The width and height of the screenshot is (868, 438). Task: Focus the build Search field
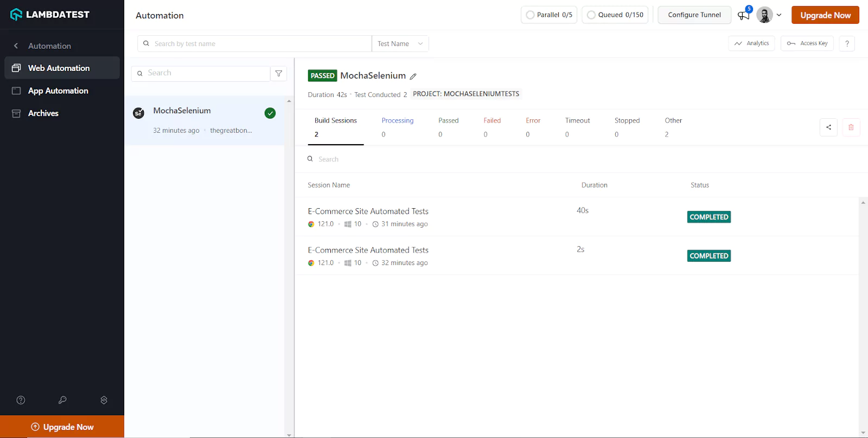201,73
